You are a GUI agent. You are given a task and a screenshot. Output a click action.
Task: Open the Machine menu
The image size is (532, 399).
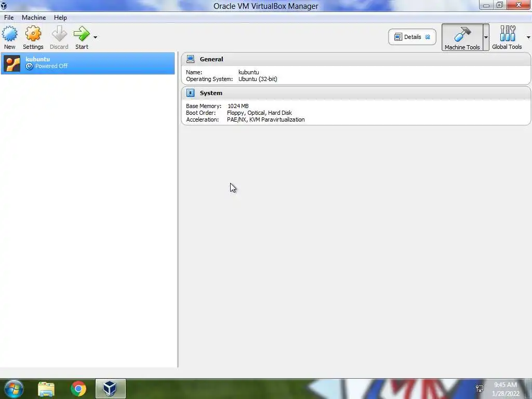tap(34, 18)
